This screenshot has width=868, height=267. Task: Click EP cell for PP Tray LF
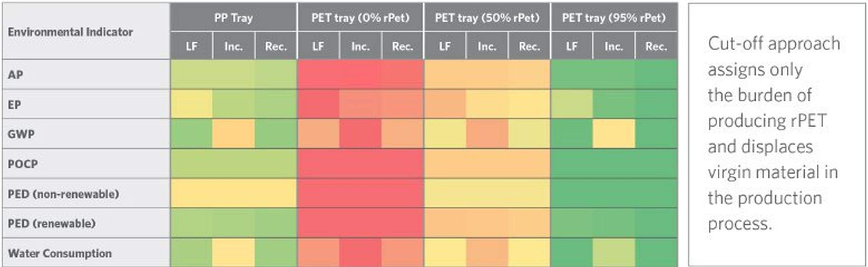191,104
